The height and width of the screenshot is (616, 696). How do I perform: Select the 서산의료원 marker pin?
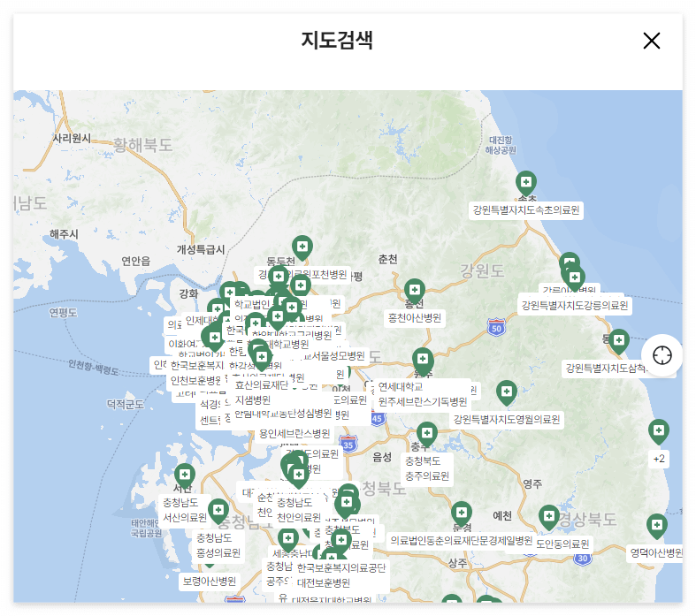click(x=185, y=475)
